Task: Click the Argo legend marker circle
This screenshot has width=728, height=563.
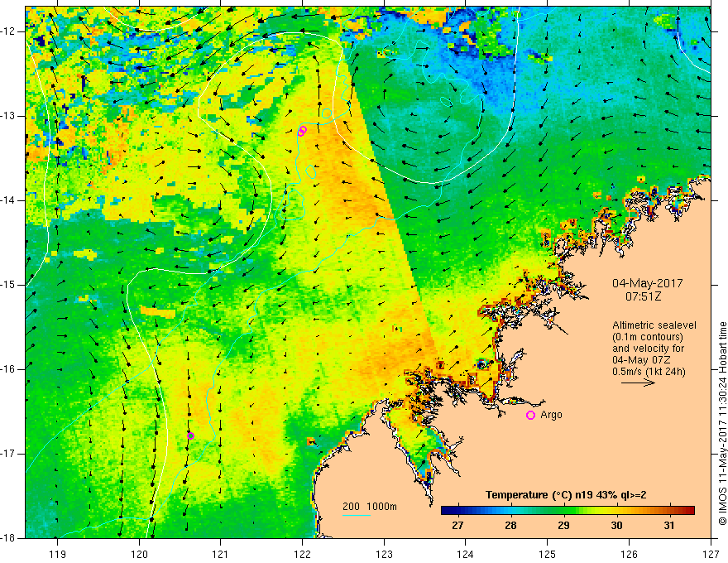Action: pyautogui.click(x=530, y=416)
